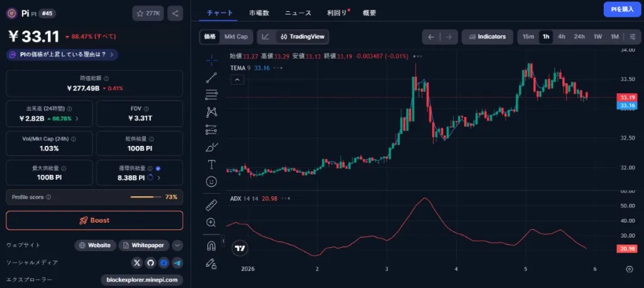Set chart interval to 4h
This screenshot has width=644, height=288.
point(562,36)
